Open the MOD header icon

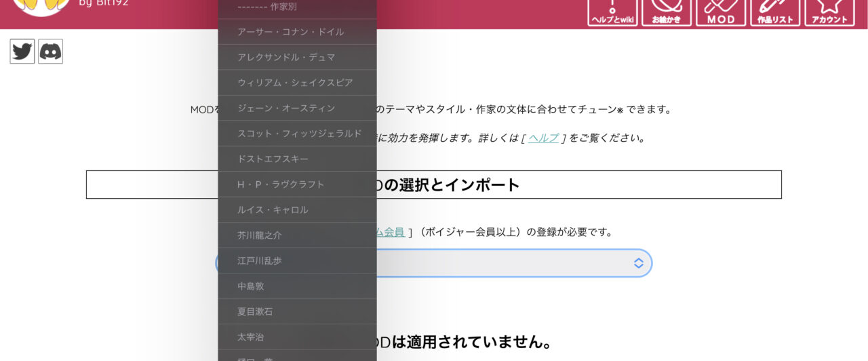click(721, 13)
